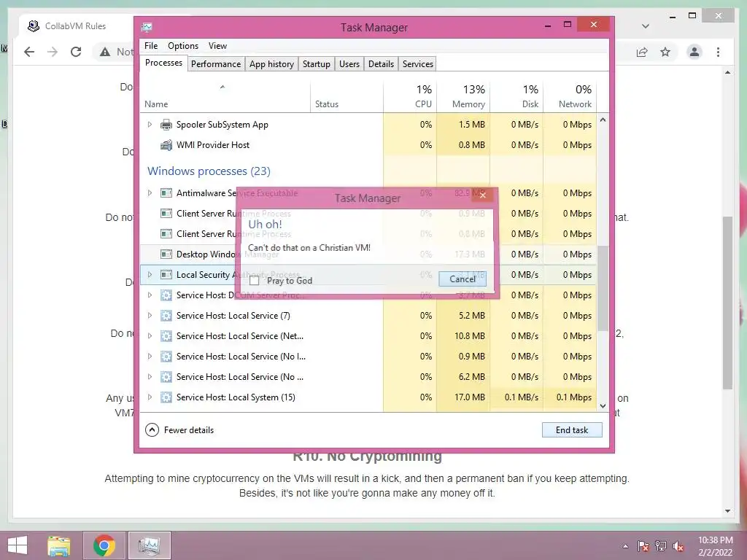Switch to the Services tab
The width and height of the screenshot is (747, 560).
tap(418, 64)
